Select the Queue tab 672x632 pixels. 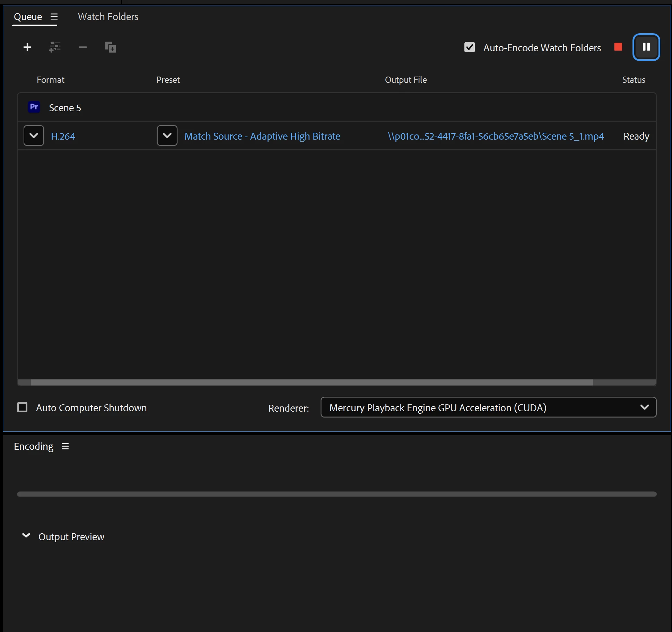[28, 17]
